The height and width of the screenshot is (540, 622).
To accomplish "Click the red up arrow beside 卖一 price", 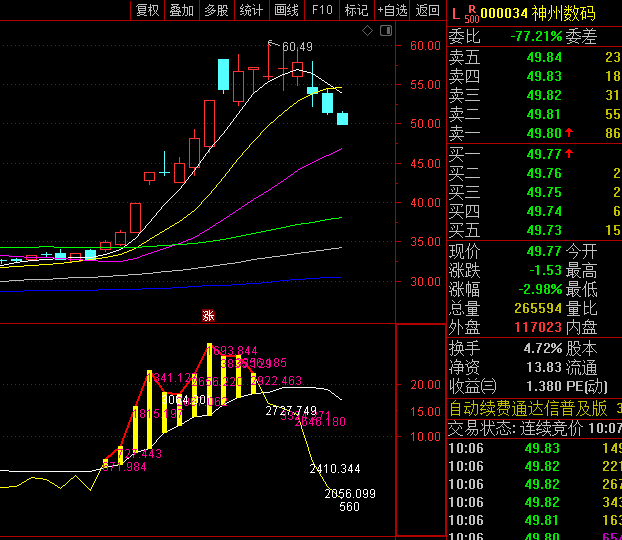I will (569, 133).
